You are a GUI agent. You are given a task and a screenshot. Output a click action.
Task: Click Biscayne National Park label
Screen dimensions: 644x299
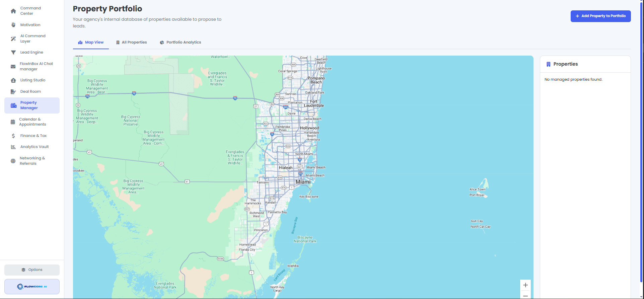click(x=305, y=239)
